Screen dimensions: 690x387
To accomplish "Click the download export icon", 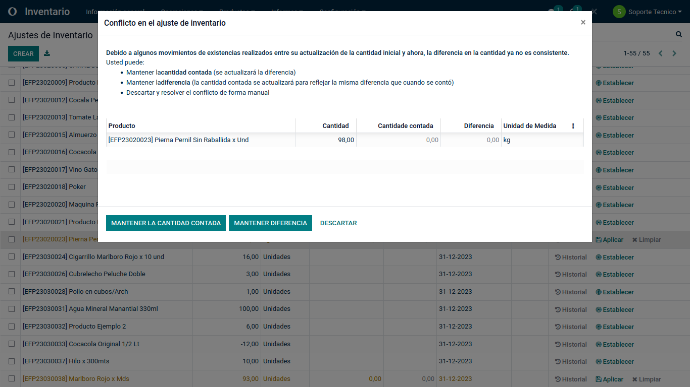I will pos(47,53).
